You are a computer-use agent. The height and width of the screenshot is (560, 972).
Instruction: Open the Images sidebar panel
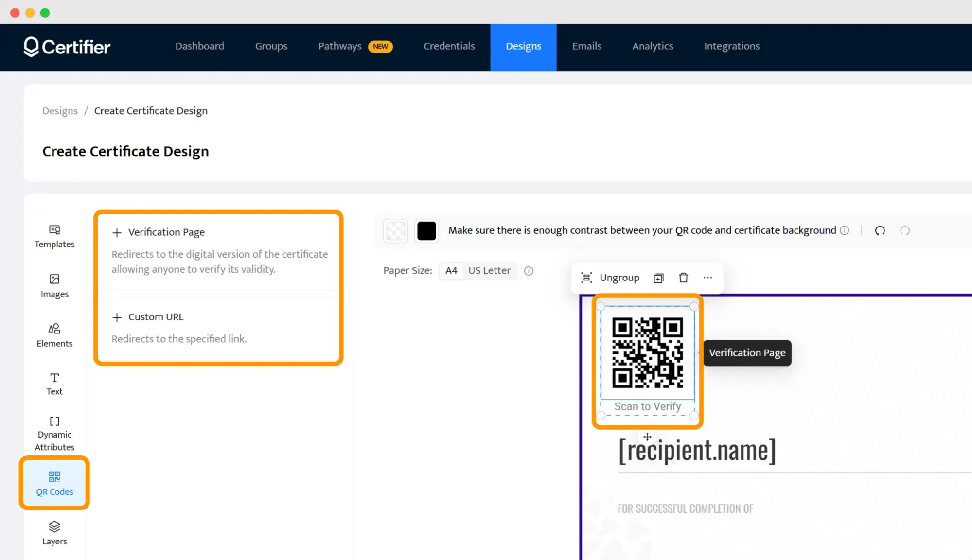54,286
